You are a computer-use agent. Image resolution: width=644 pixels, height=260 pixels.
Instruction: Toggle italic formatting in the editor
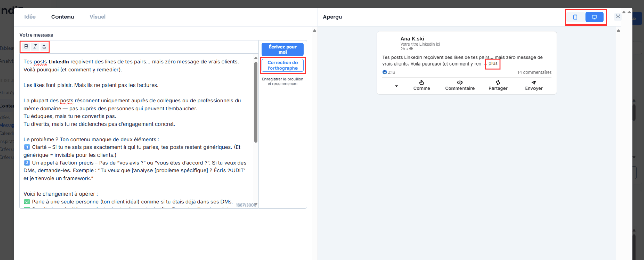(35, 47)
